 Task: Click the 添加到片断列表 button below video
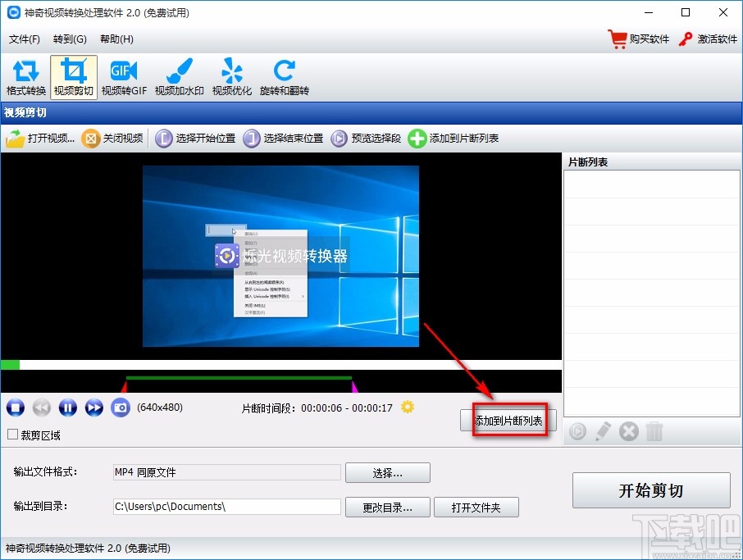(508, 421)
